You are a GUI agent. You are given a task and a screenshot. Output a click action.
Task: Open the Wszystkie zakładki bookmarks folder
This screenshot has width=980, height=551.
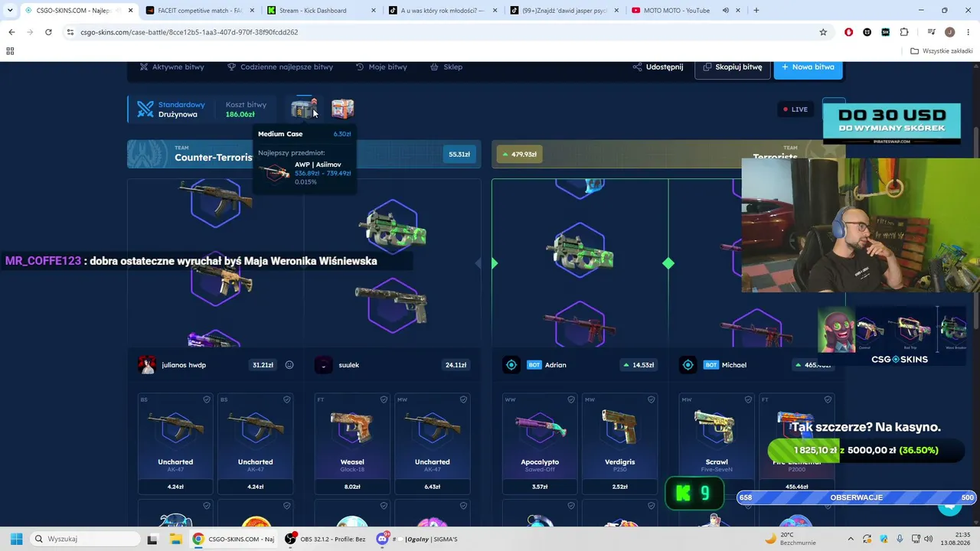click(x=941, y=51)
